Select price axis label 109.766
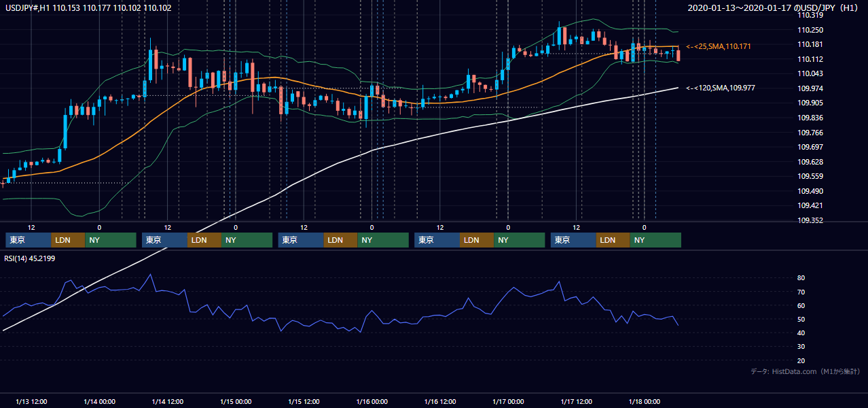The image size is (868, 408). [x=811, y=133]
